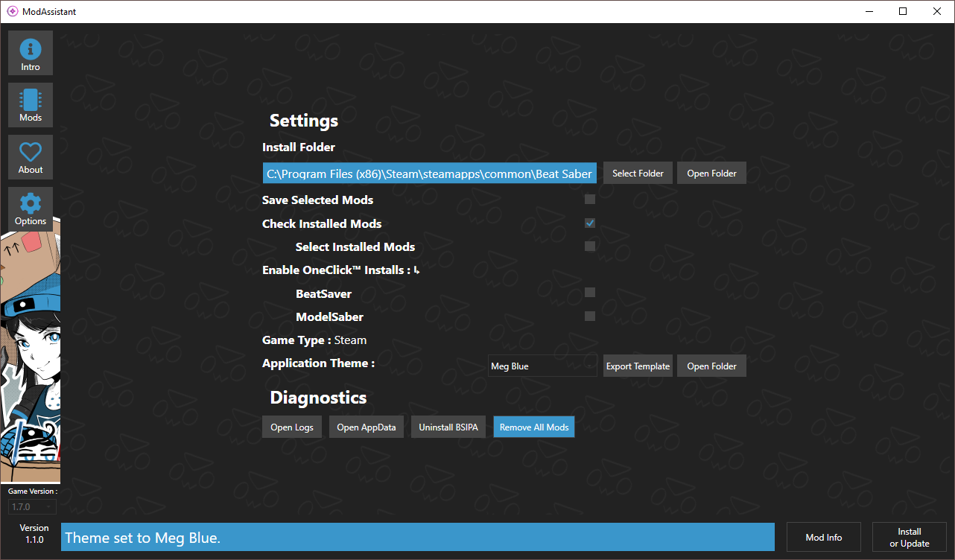Click the Uninstall BSIPA button
955x560 pixels.
449,427
